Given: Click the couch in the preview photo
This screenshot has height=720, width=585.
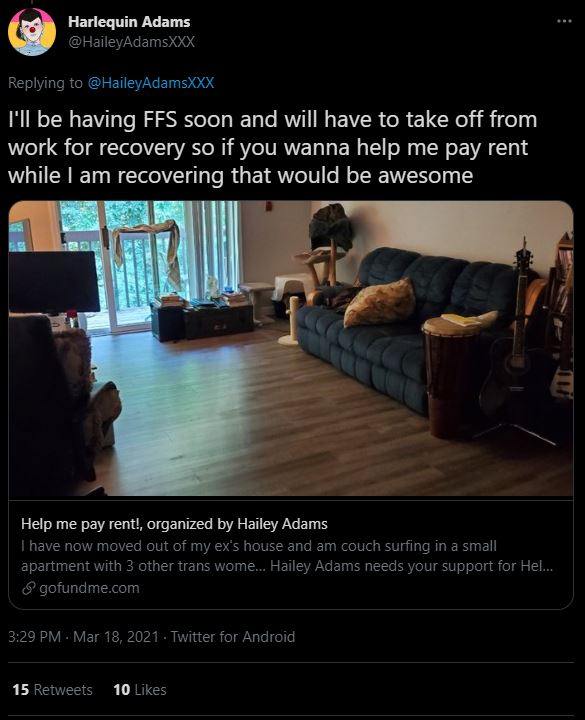Looking at the screenshot, I should point(404,326).
